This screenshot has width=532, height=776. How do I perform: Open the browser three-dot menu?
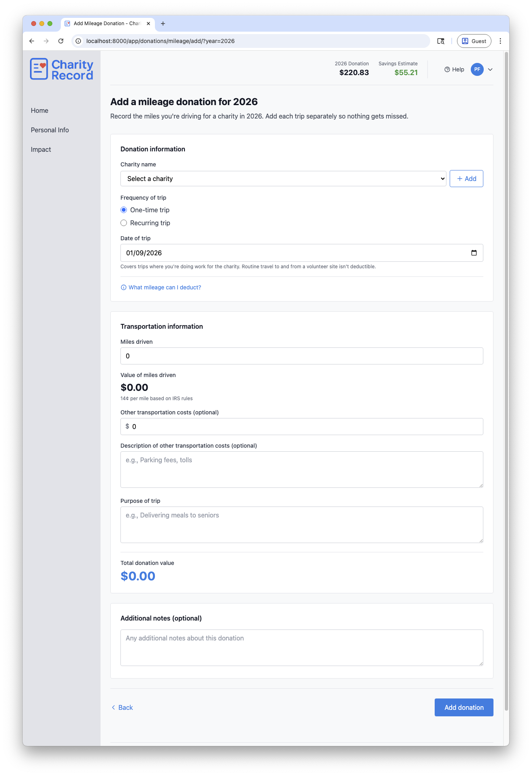pos(500,41)
